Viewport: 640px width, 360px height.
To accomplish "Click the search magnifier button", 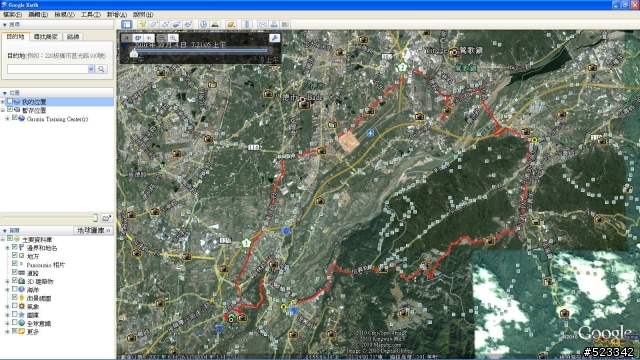I will [101, 69].
